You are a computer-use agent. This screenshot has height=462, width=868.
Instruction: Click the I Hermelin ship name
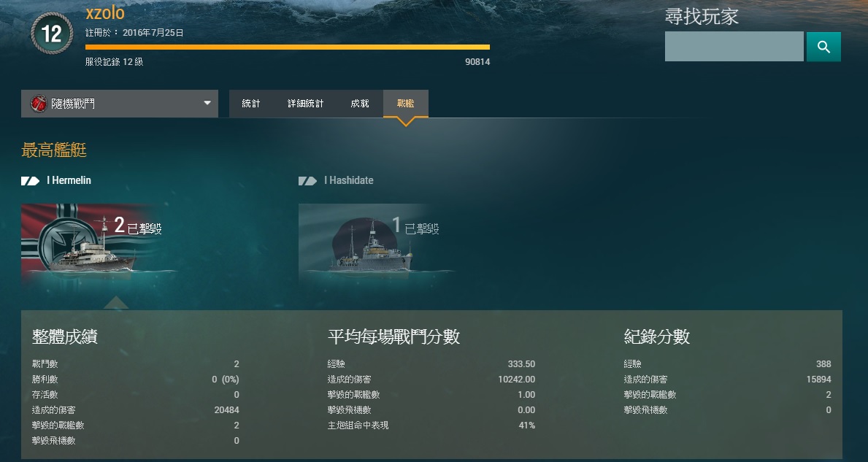click(x=69, y=180)
